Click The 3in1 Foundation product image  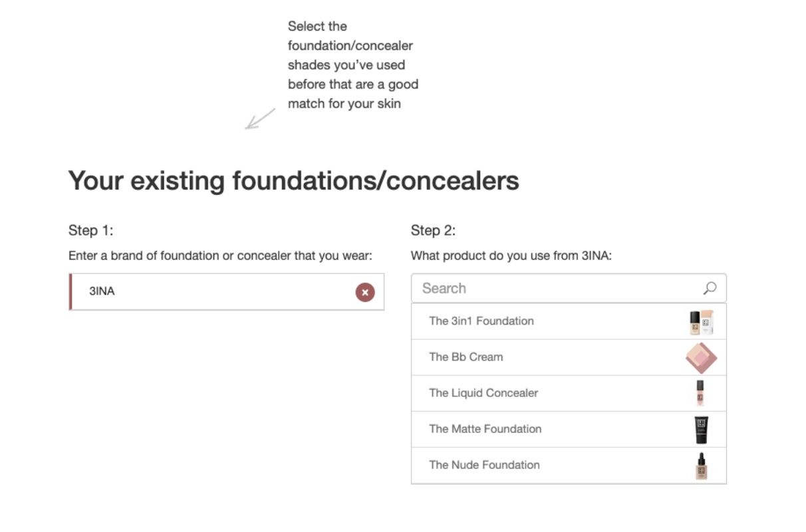tap(701, 322)
